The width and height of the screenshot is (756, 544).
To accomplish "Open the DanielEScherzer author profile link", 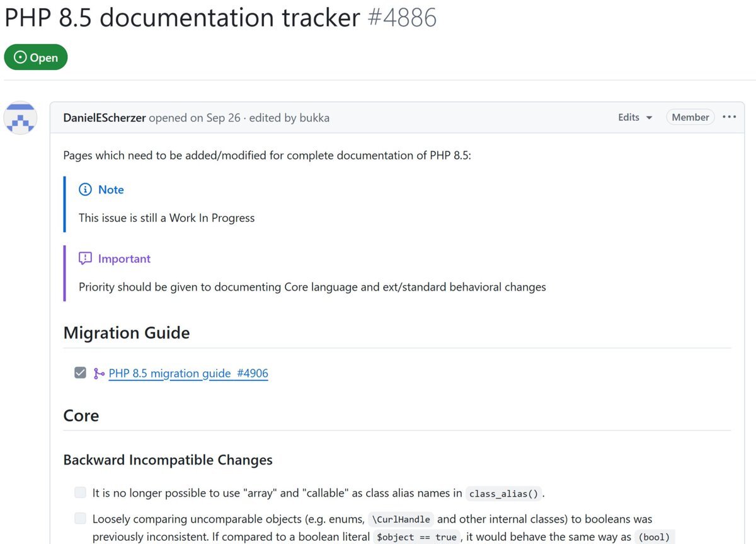I will [x=105, y=118].
